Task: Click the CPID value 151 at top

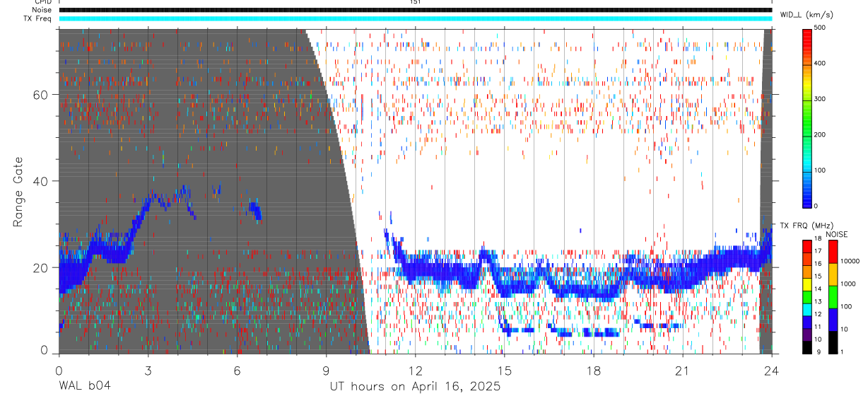Action: click(x=415, y=2)
